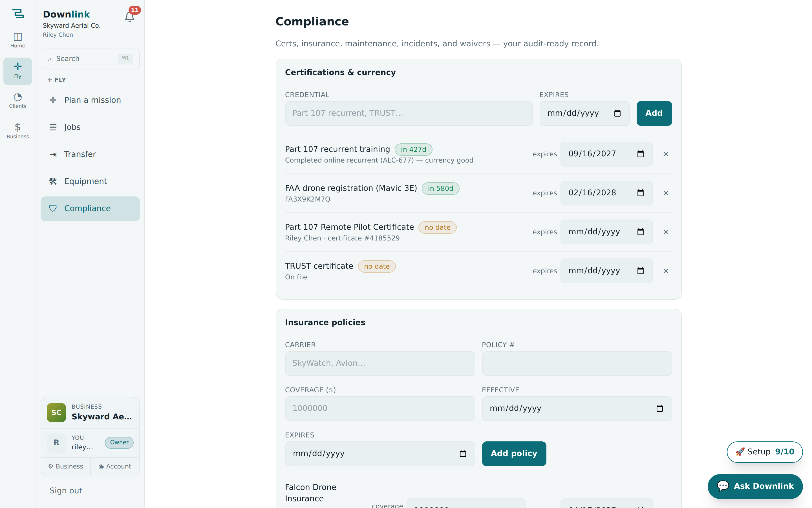
Task: Open calendar for policy Expires date
Action: 463,454
